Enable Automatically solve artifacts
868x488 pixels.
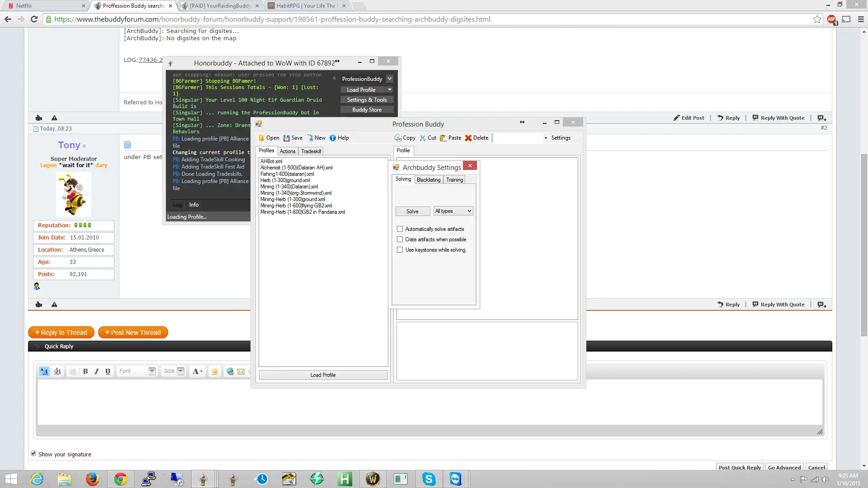pyautogui.click(x=400, y=229)
